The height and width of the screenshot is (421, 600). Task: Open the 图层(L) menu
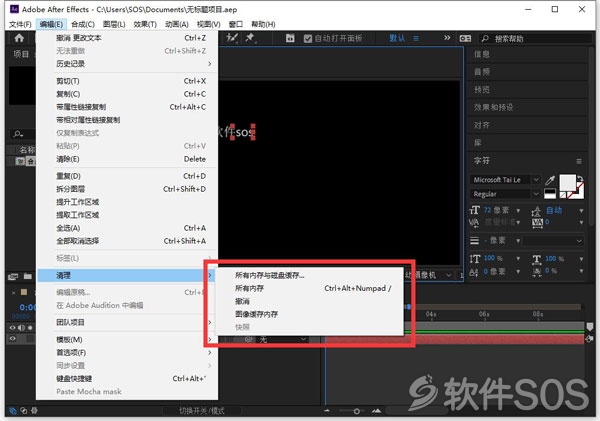click(114, 24)
